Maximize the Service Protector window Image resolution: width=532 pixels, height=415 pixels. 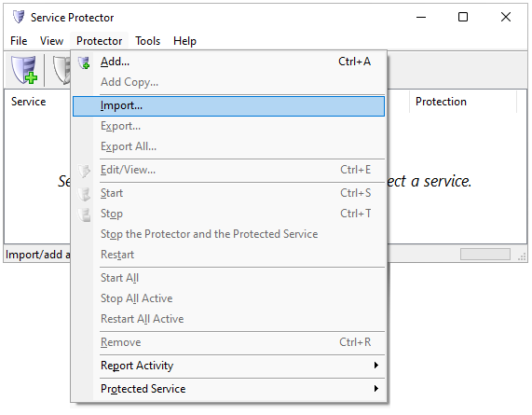point(463,17)
